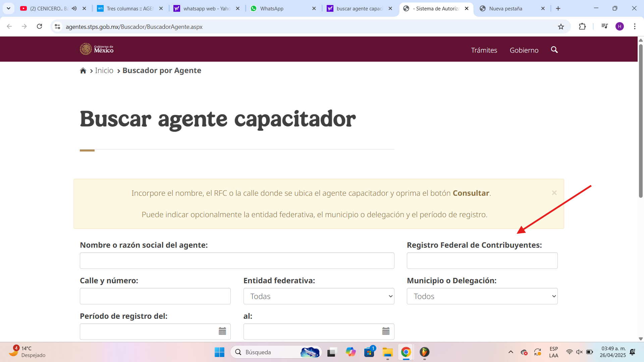The width and height of the screenshot is (644, 362).
Task: Open start date calendar picker icon
Action: click(x=222, y=331)
